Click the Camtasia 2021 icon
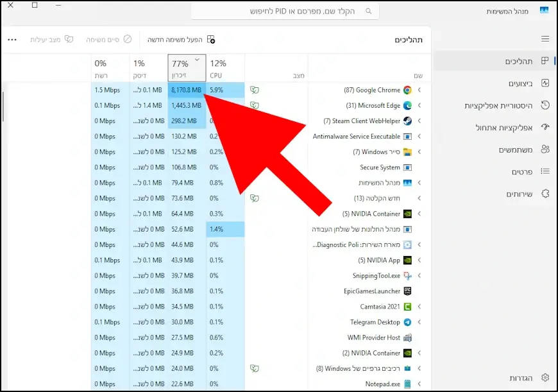Screen dimensions: 558x392 [407, 307]
